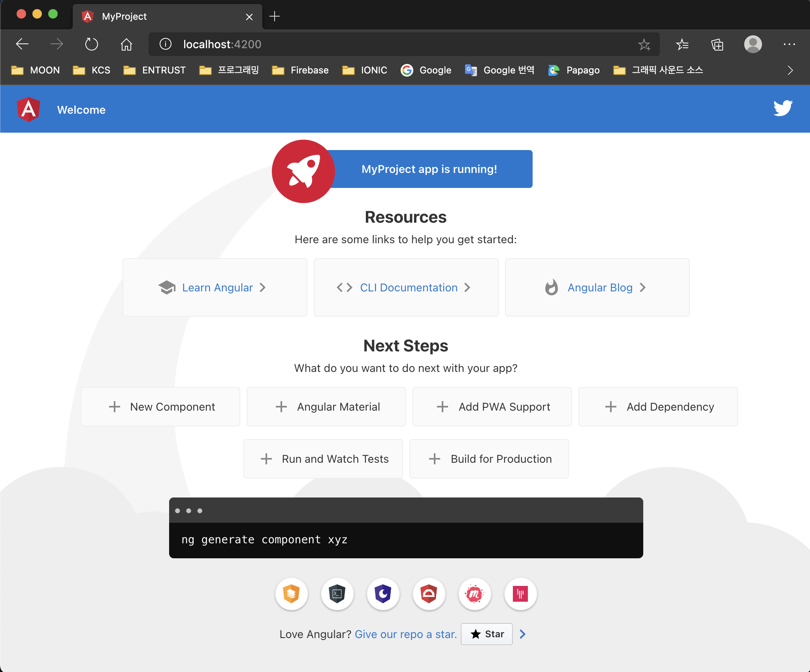
Task: Click the pink Meetup icon
Action: coord(475,594)
